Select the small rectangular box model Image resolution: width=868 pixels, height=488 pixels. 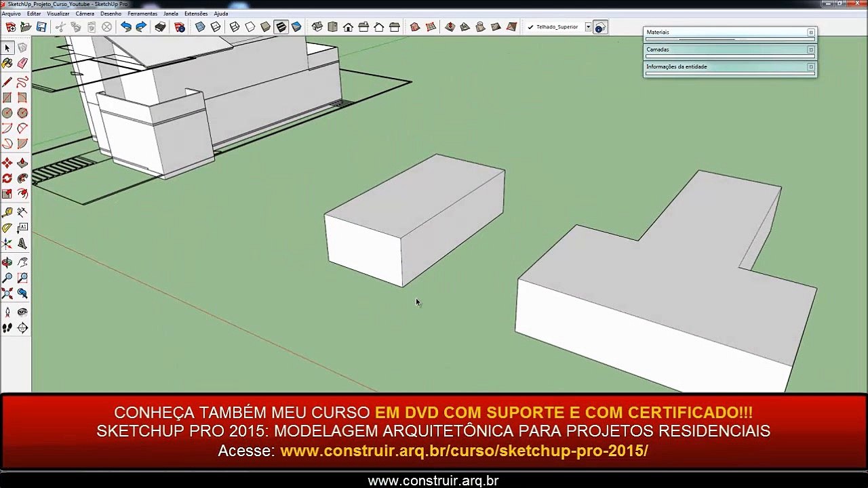[415, 220]
